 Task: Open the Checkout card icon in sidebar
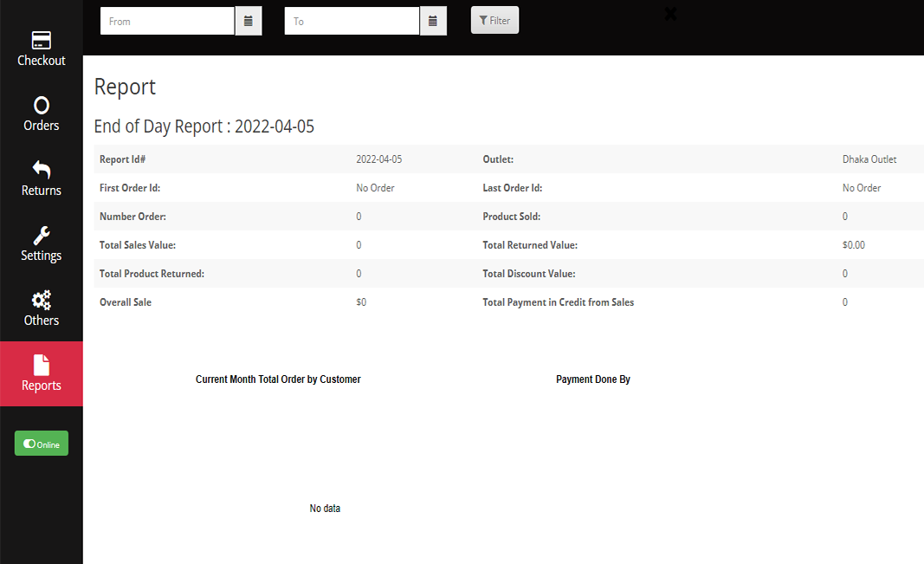(x=42, y=41)
